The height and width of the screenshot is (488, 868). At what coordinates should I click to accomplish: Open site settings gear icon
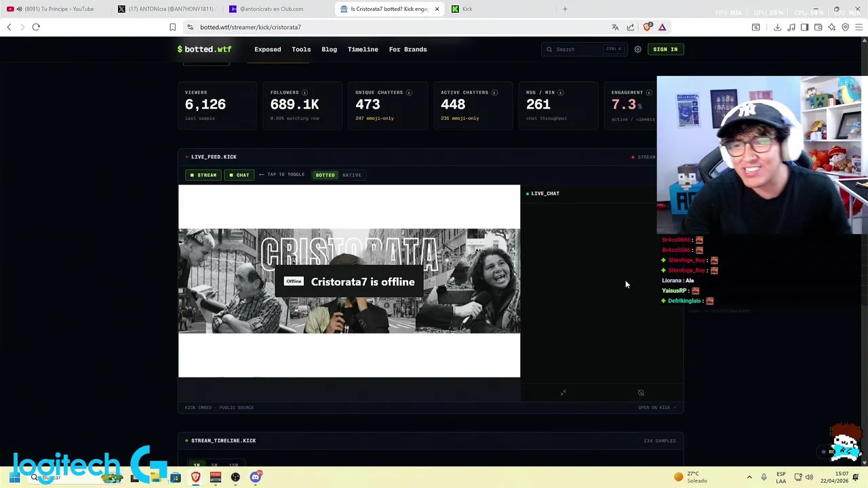point(637,49)
